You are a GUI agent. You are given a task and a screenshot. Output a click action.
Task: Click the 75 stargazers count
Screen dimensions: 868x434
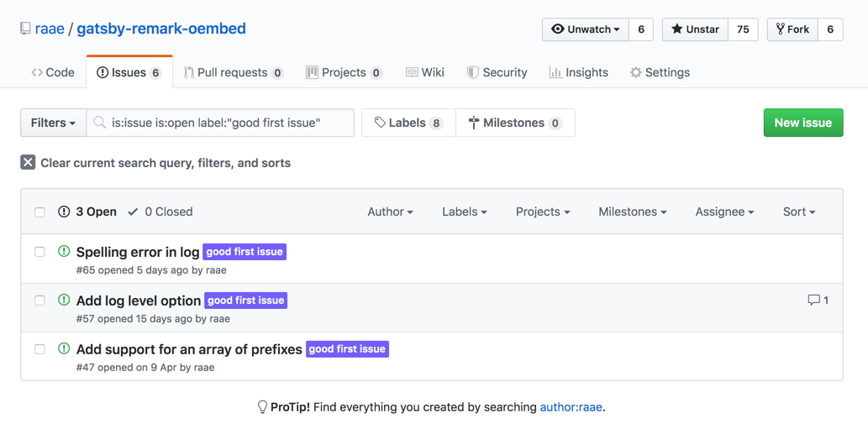point(743,29)
